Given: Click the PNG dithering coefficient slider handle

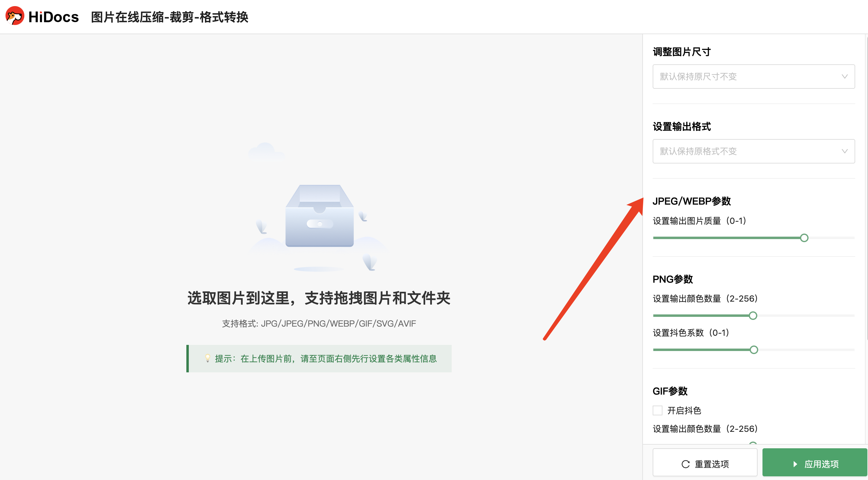Looking at the screenshot, I should point(754,350).
